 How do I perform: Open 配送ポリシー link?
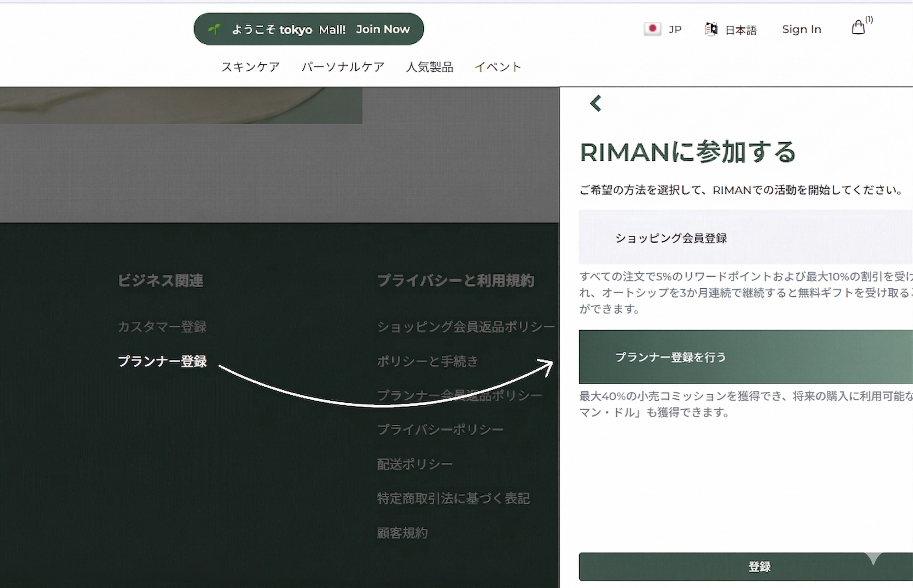(414, 464)
